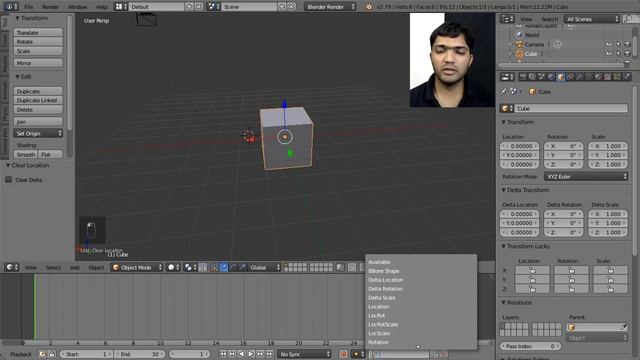Open the Blender Render engine dropdown
The width and height of the screenshot is (640, 360).
(330, 7)
